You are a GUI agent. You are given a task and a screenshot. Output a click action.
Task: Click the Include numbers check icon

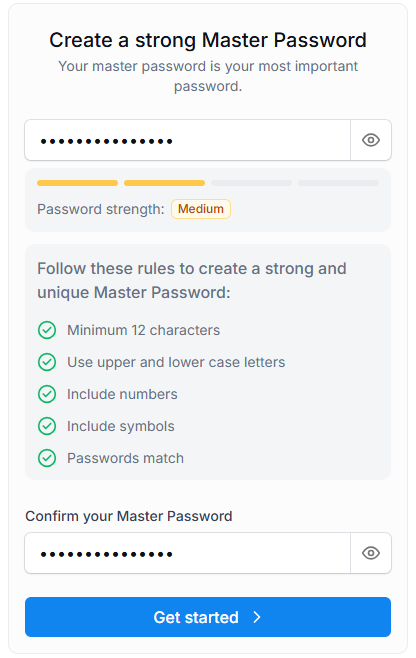pyautogui.click(x=47, y=394)
